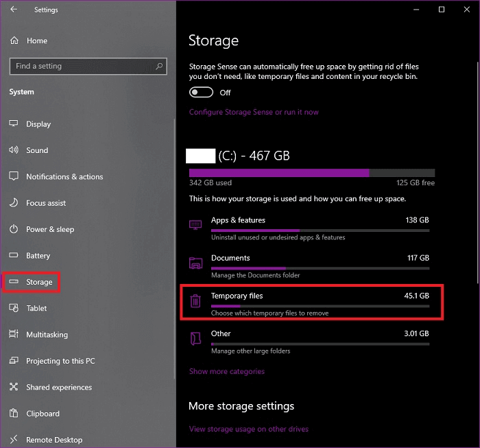Open the Notifications & actions page
The width and height of the screenshot is (480, 448).
click(64, 176)
